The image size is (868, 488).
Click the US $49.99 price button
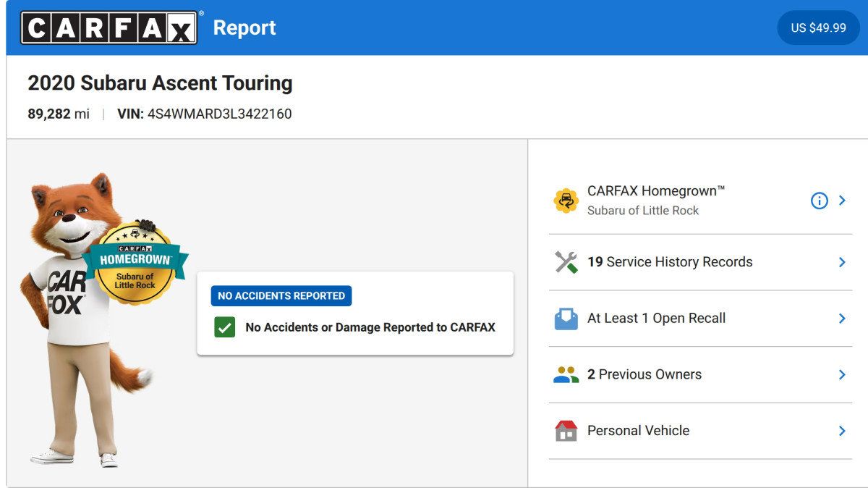coord(818,28)
